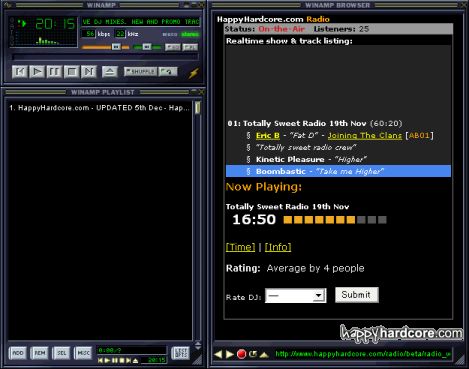The height and width of the screenshot is (369, 469).
Task: Open the playlist MISC menu button
Action: tap(83, 353)
